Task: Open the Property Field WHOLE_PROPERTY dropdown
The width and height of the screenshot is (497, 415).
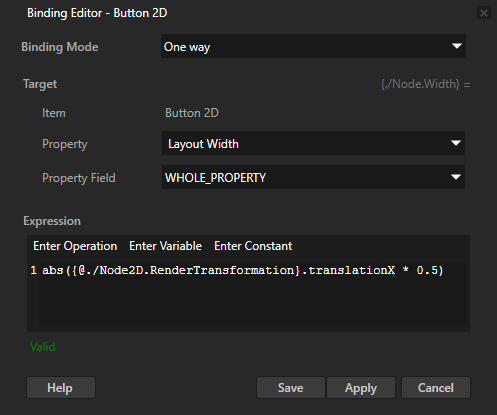Action: (x=313, y=177)
